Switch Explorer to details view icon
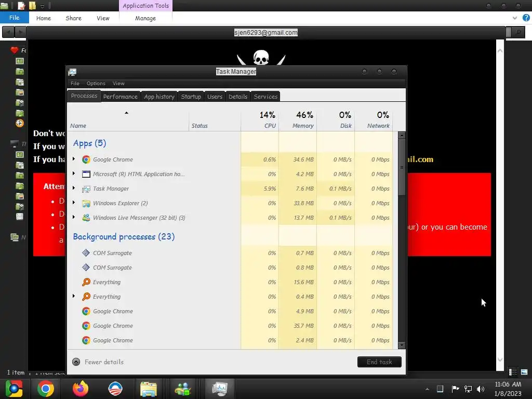This screenshot has height=399, width=532. [513, 372]
